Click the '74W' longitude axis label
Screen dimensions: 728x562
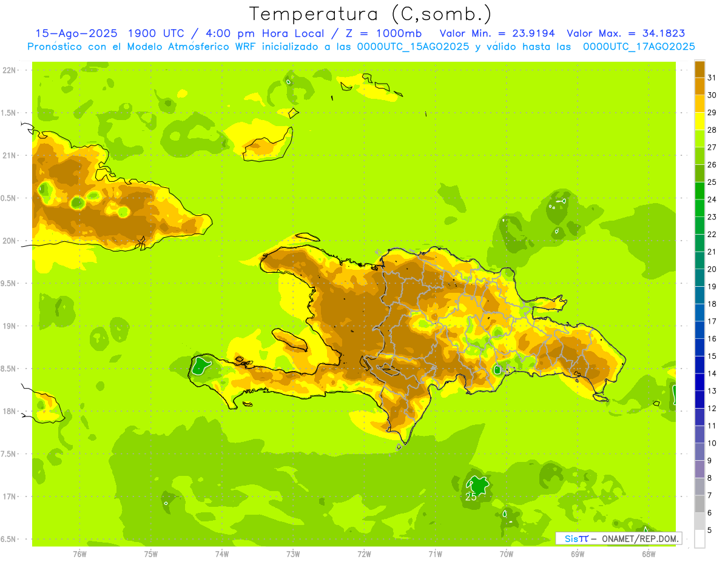point(221,554)
